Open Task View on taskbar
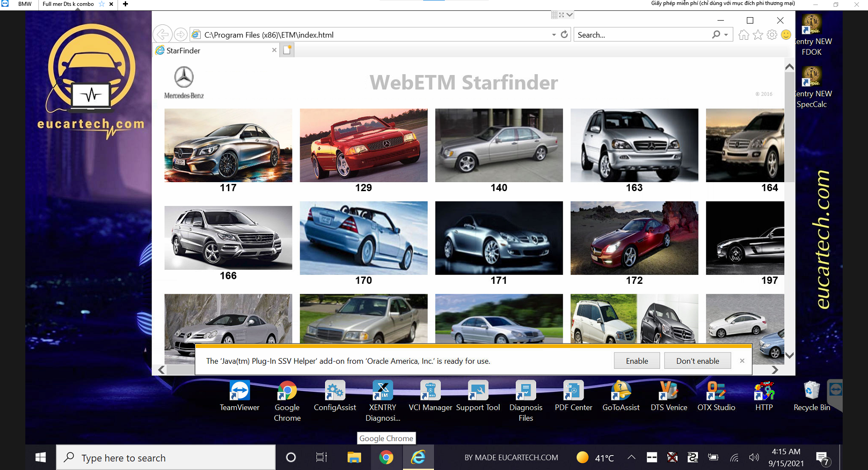Screen dimensions: 868x470 pyautogui.click(x=321, y=457)
